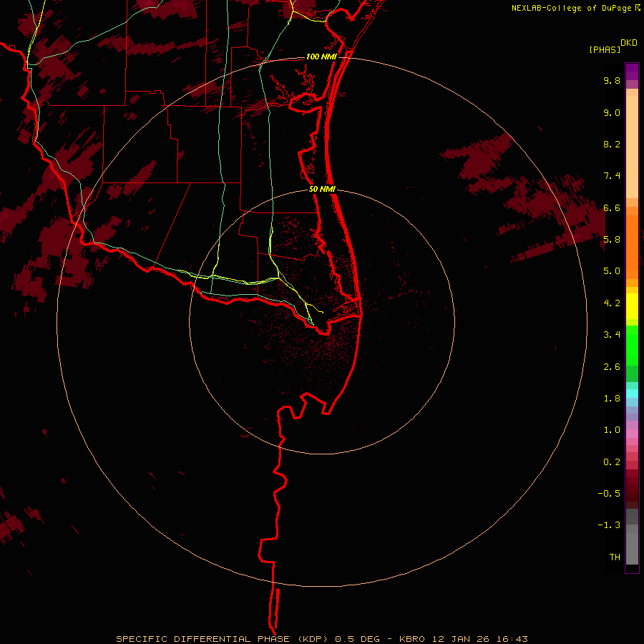Pick the yellow segment of the color bar
This screenshot has height=644, width=644.
tap(632, 306)
